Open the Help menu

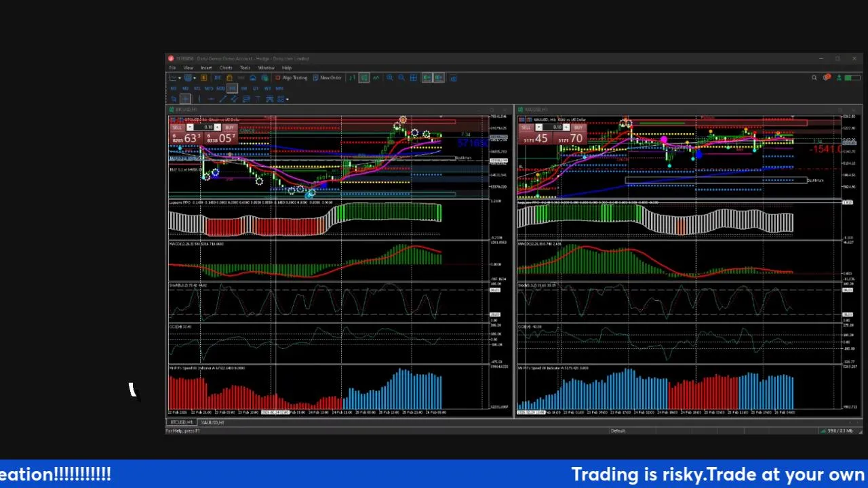click(x=287, y=68)
